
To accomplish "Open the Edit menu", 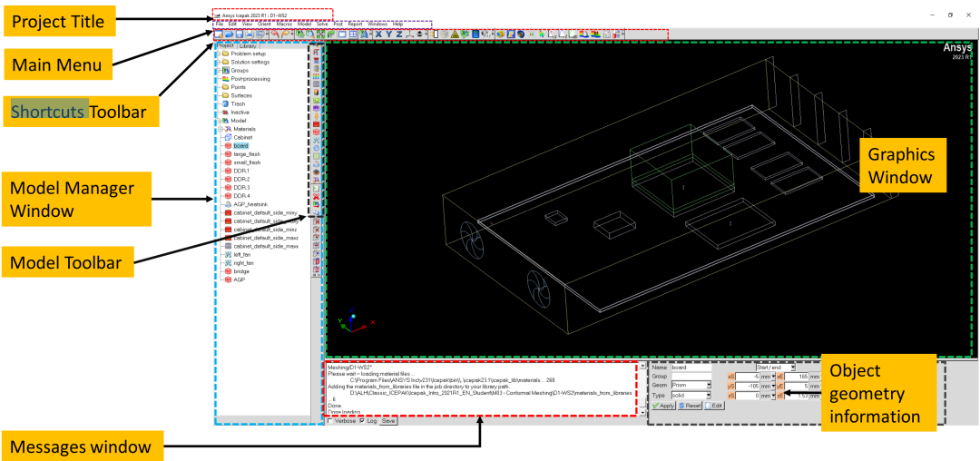I will (x=232, y=24).
